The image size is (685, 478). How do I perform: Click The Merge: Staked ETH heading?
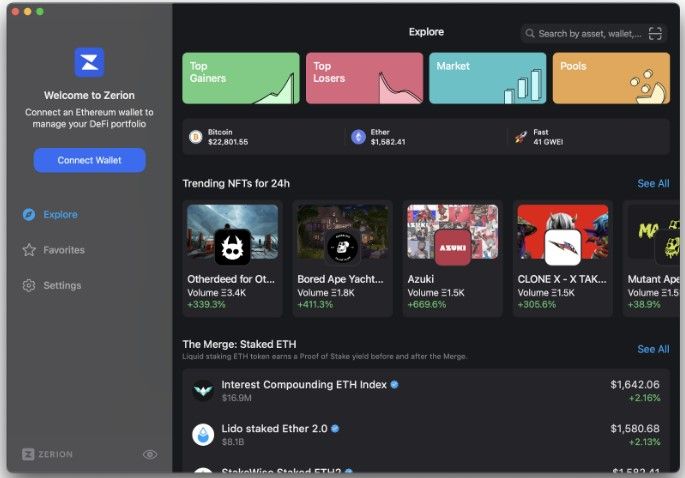coord(239,344)
